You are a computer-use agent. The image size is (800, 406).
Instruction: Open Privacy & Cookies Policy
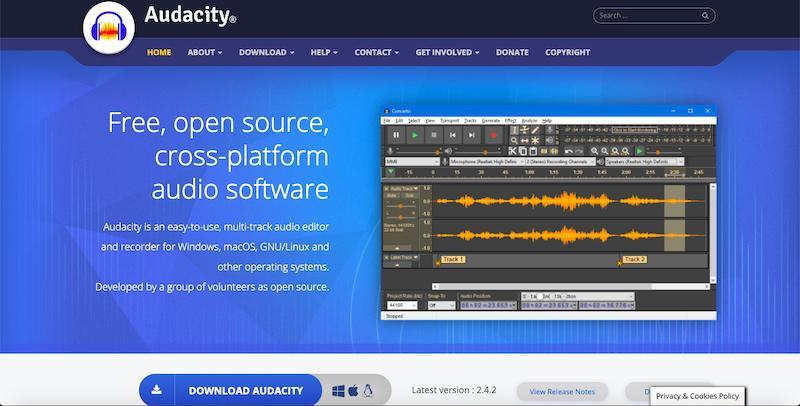(x=697, y=396)
